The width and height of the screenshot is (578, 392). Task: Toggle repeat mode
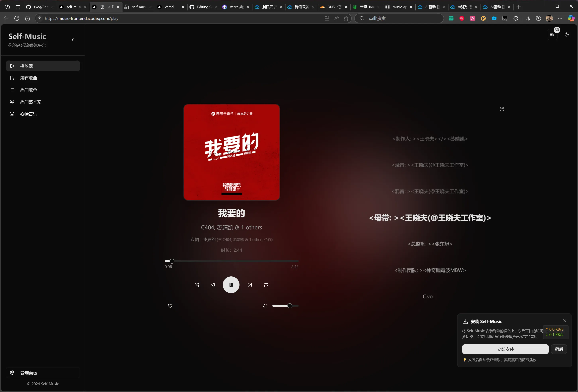point(266,285)
